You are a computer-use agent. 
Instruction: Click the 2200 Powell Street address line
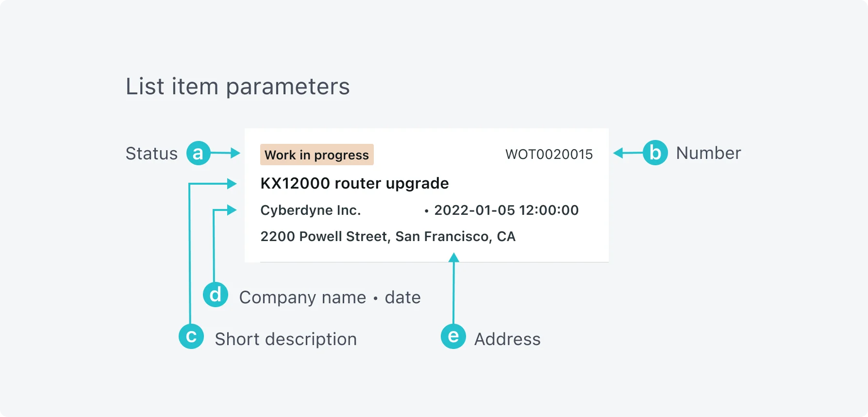[x=388, y=236]
